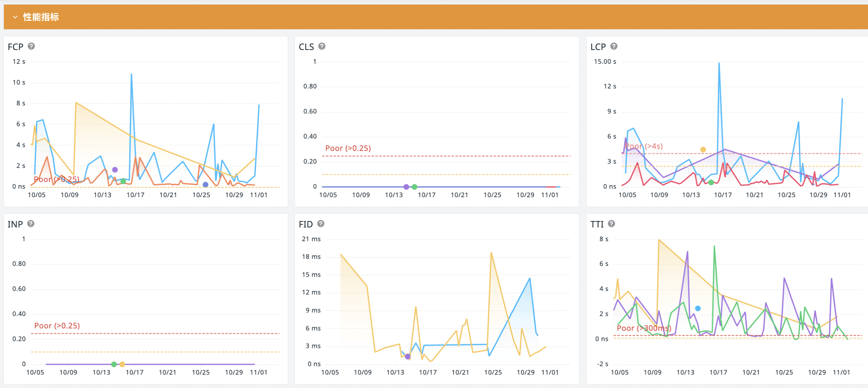
Task: Click the Poor (>4s) label in LCP chart
Action: (x=644, y=146)
